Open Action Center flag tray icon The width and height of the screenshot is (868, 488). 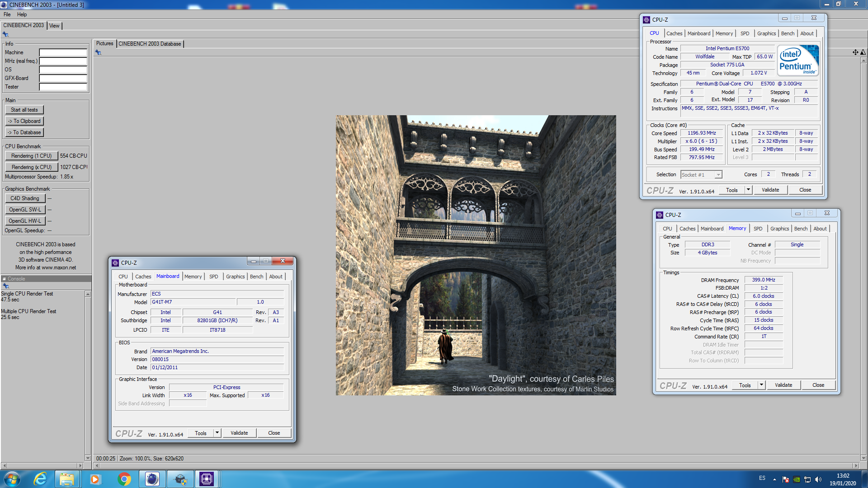pos(786,479)
